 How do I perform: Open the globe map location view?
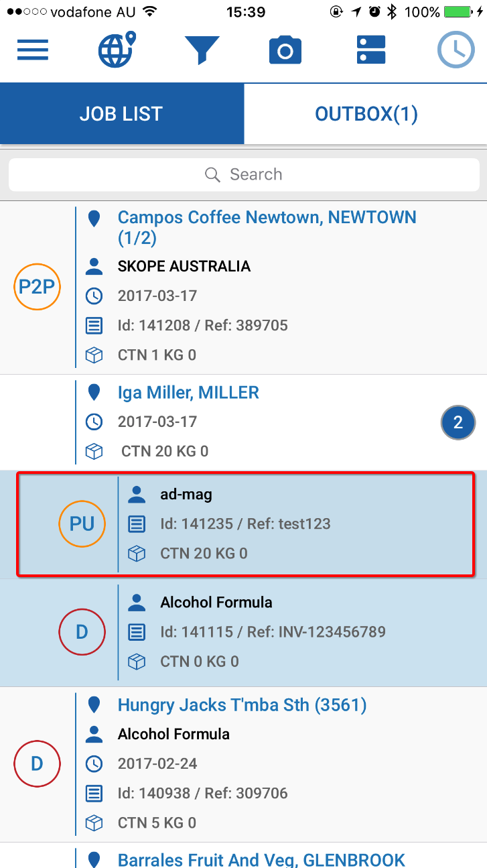tap(116, 50)
